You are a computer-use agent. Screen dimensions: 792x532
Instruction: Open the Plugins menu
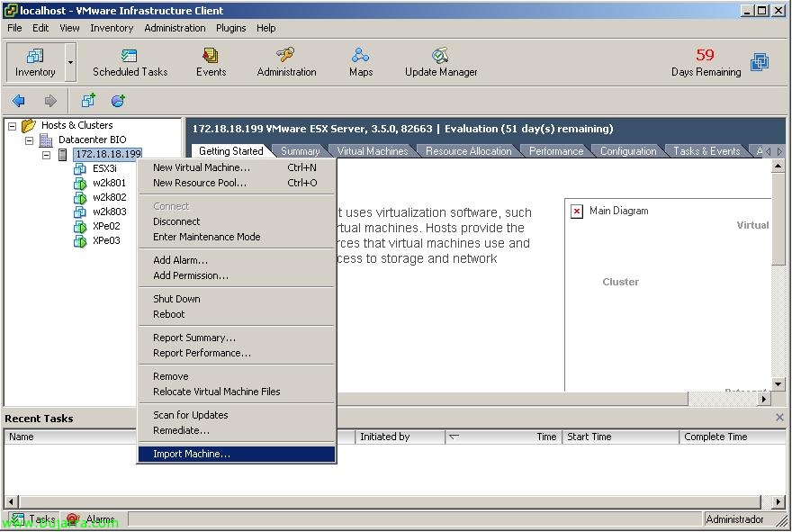[230, 28]
